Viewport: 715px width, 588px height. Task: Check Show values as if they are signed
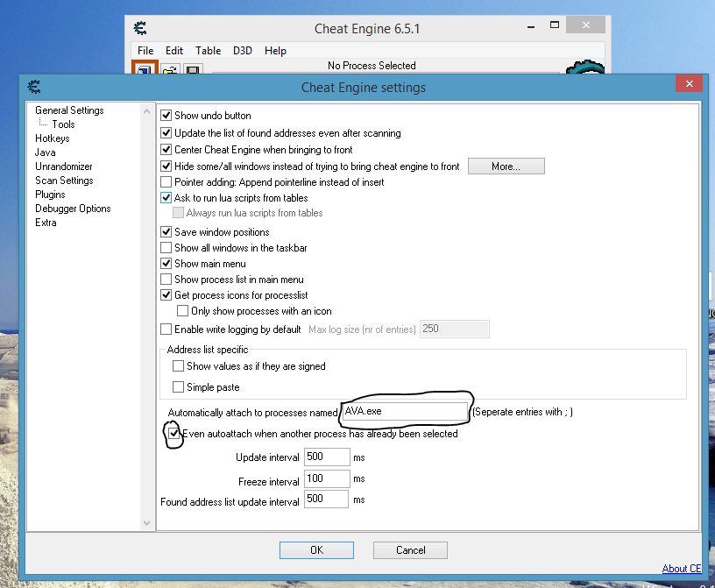click(178, 365)
